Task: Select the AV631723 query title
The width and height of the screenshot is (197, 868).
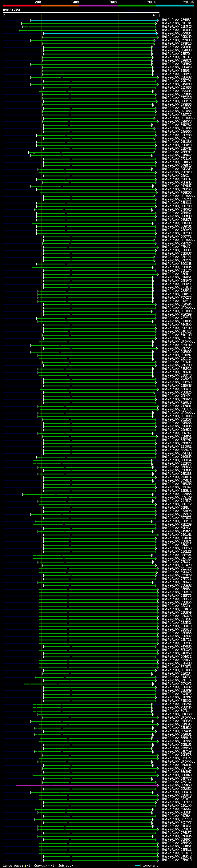Action: pos(11,10)
